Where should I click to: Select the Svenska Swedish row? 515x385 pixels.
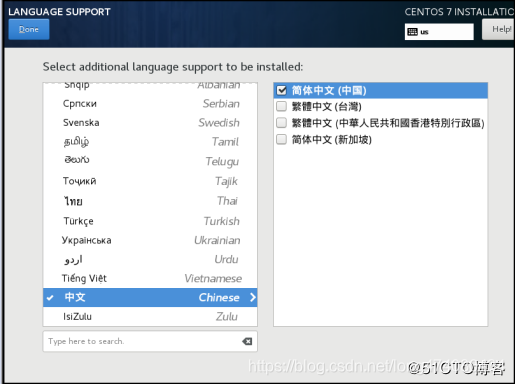[150, 123]
